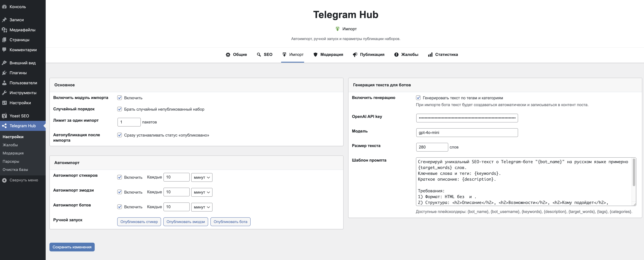Click the Сохранить изменения button
This screenshot has height=260, width=644.
72,247
